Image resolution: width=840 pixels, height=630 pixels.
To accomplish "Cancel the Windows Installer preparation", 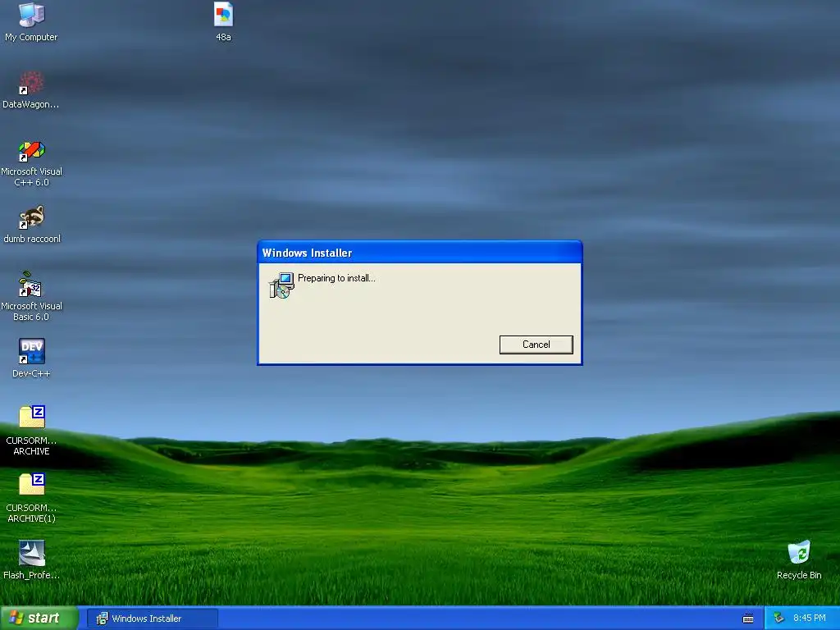I will [536, 345].
